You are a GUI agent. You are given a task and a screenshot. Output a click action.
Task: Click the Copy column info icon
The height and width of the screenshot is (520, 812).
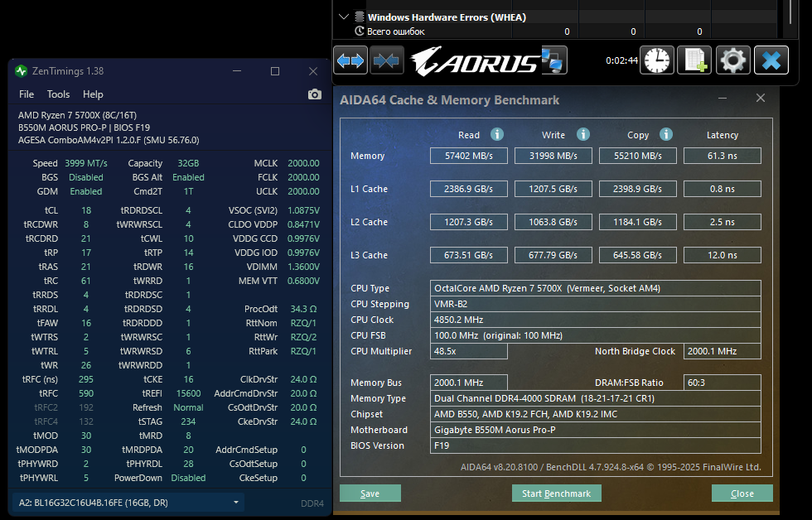(x=666, y=134)
